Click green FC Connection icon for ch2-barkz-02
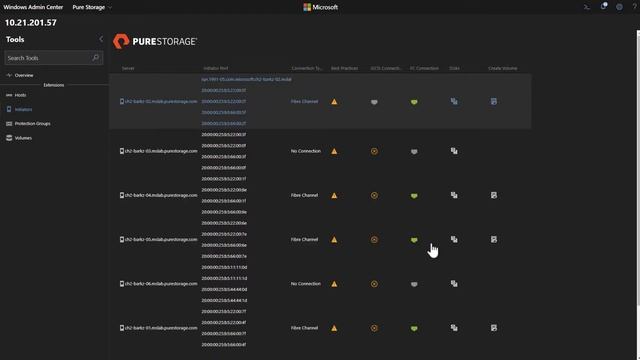 (x=414, y=102)
